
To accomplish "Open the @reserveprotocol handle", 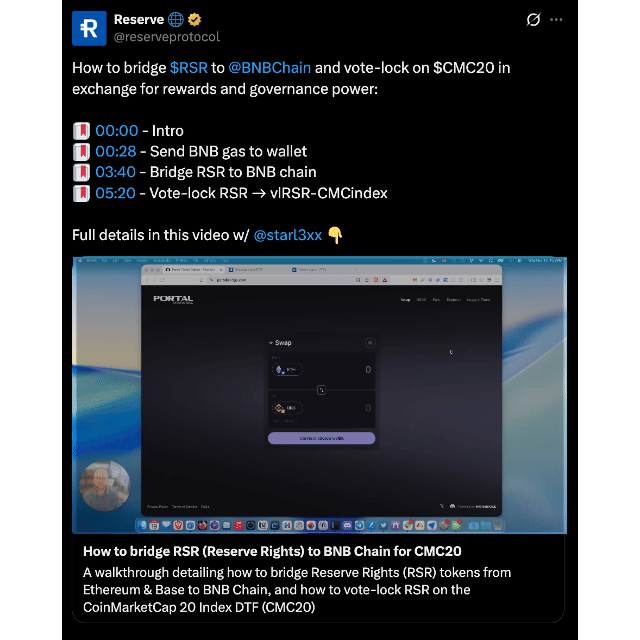I will coord(167,37).
